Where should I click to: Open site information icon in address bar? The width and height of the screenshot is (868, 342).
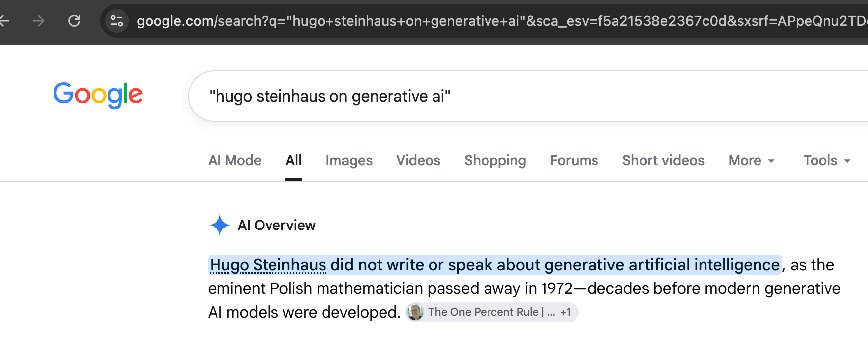[x=117, y=21]
